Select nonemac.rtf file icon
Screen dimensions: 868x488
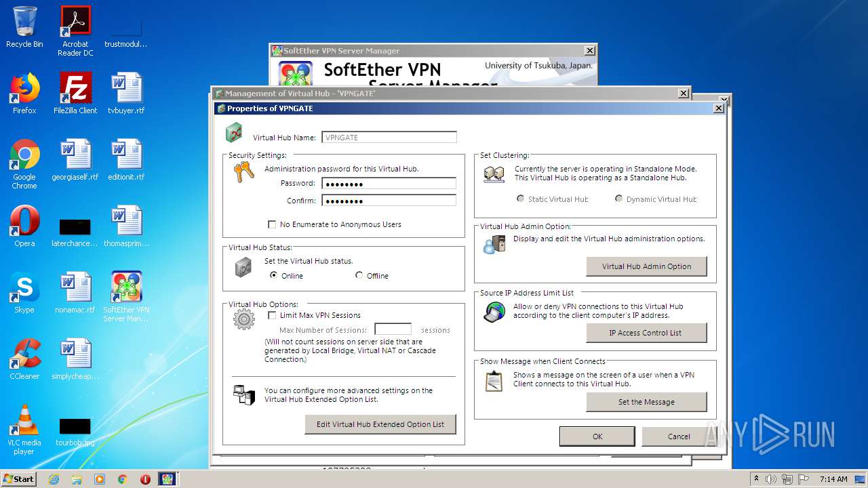(x=75, y=293)
